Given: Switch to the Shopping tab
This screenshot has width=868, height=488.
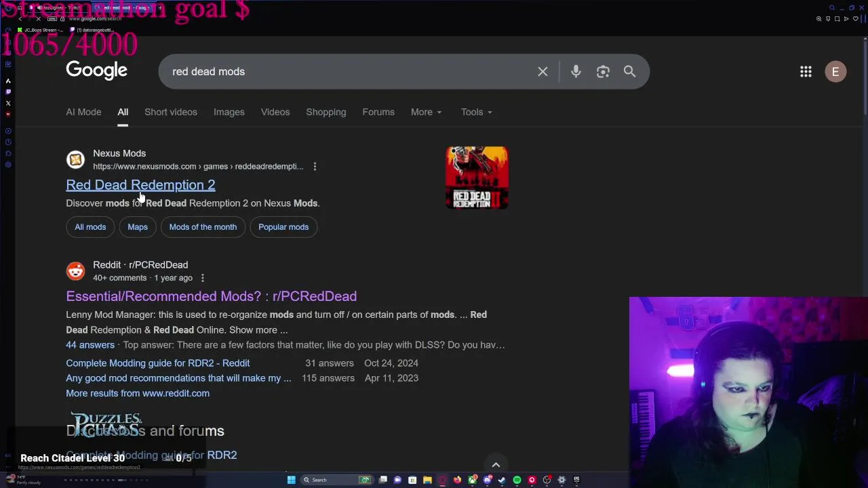Looking at the screenshot, I should click(x=326, y=112).
